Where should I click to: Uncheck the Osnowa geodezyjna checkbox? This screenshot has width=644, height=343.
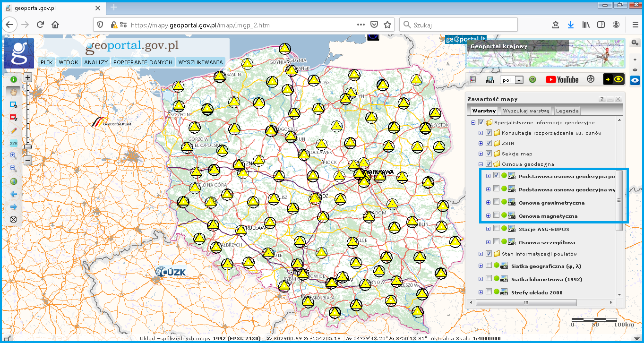[x=489, y=164]
